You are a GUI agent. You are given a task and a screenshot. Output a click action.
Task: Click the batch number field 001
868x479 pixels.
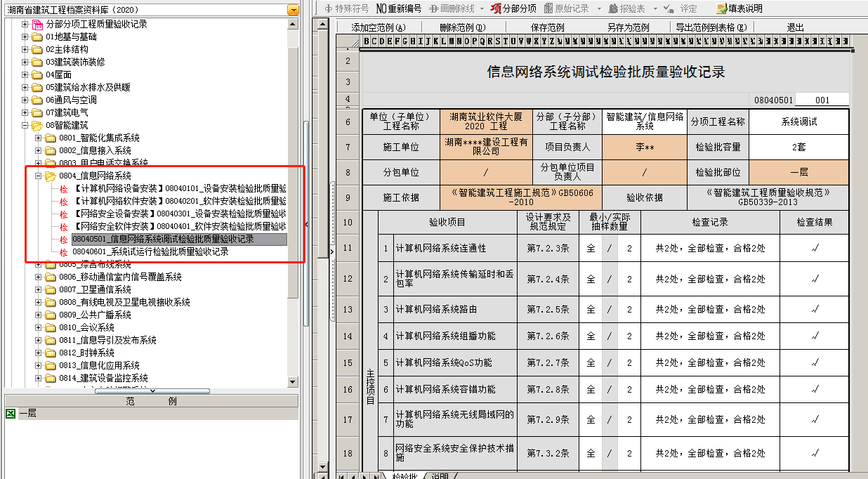coord(822,100)
